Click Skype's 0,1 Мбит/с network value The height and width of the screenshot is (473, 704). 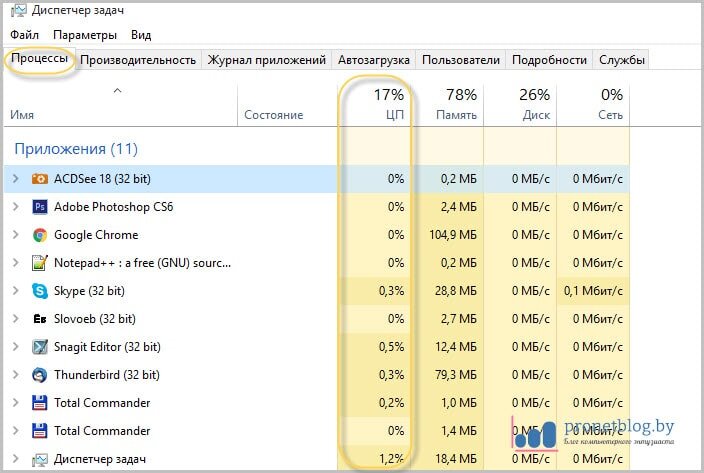[593, 291]
